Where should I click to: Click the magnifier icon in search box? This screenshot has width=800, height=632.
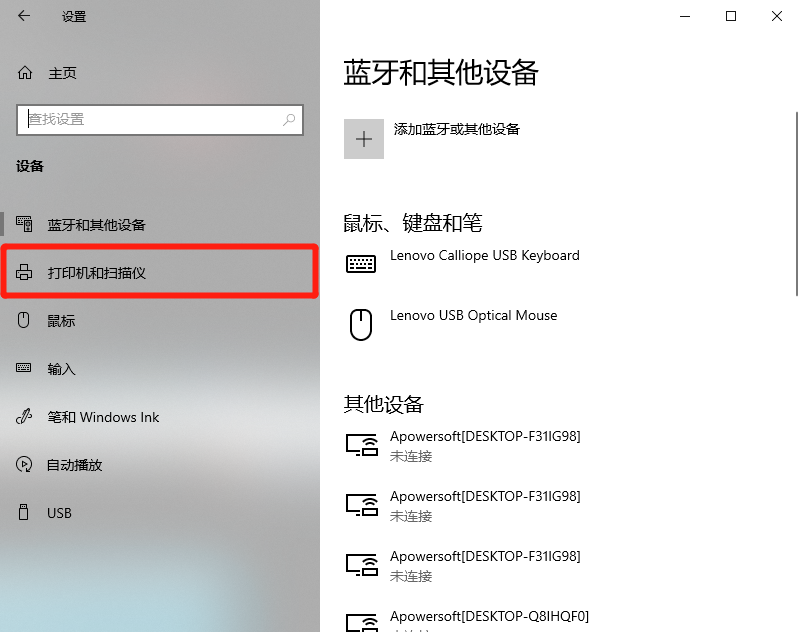(x=289, y=119)
